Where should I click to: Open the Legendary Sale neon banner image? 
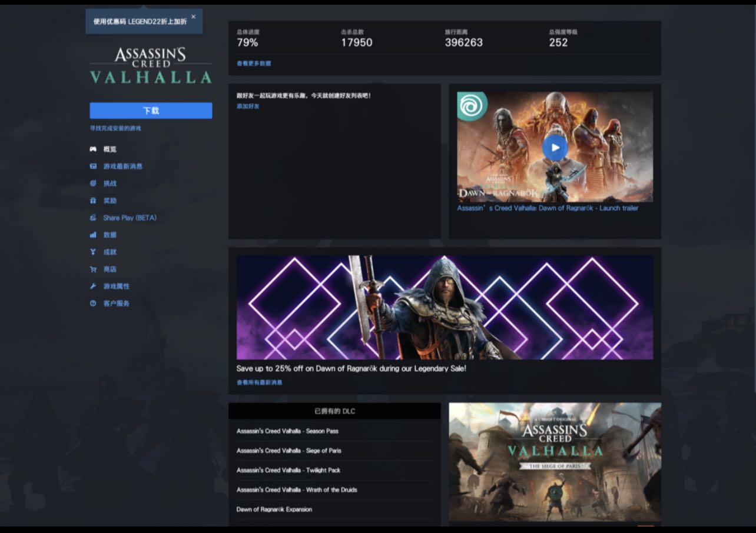445,307
